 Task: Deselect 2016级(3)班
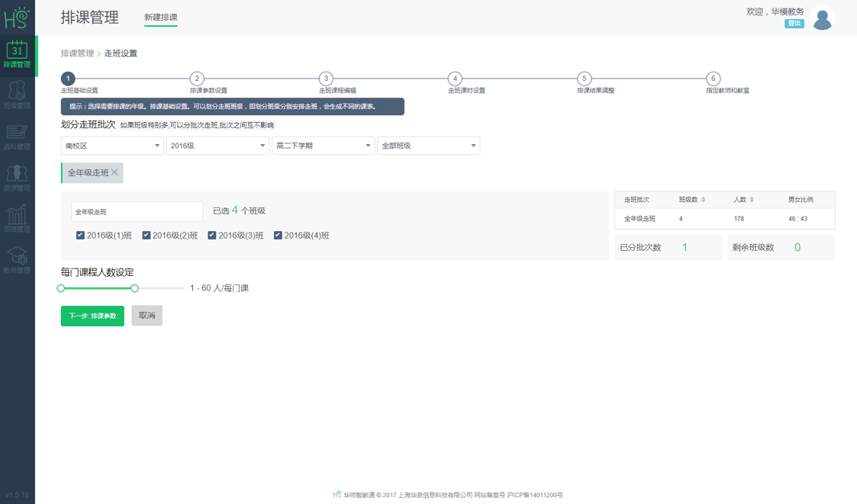[x=212, y=235]
